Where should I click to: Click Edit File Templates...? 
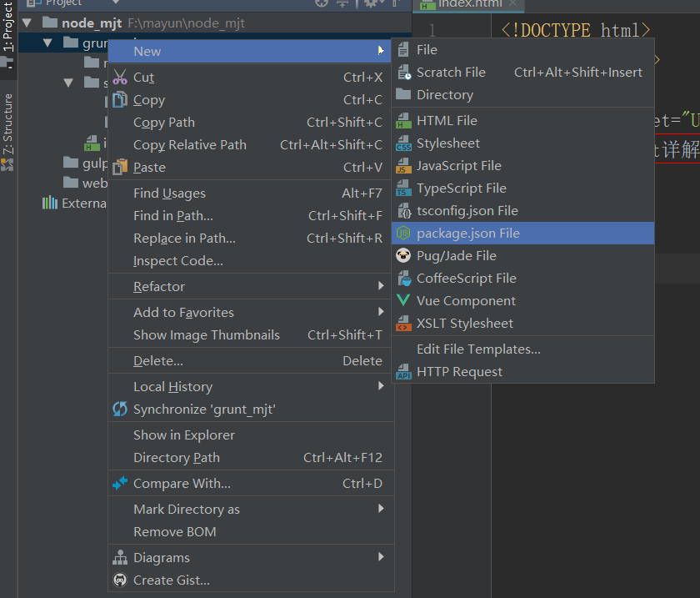(478, 349)
